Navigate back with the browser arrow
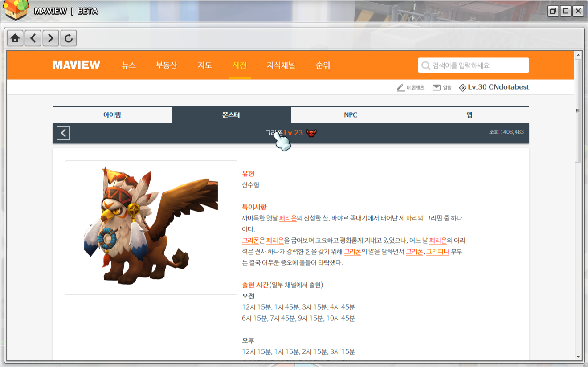This screenshot has height=367, width=588. (x=33, y=38)
